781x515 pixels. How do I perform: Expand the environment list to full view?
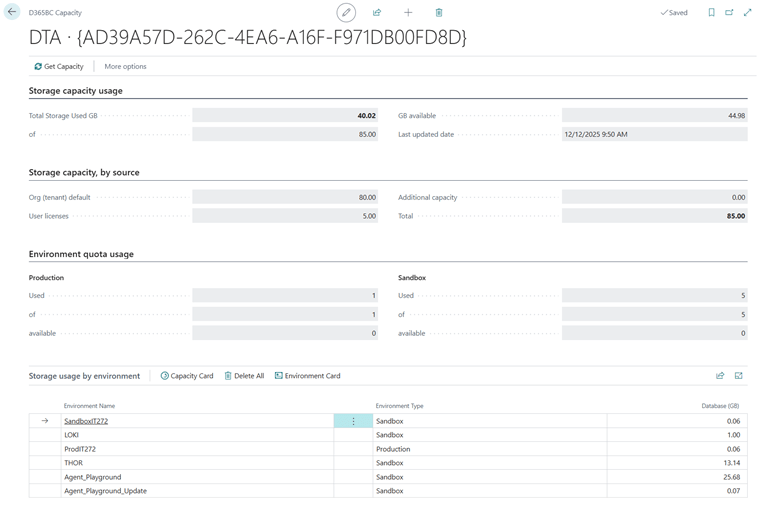(x=739, y=376)
